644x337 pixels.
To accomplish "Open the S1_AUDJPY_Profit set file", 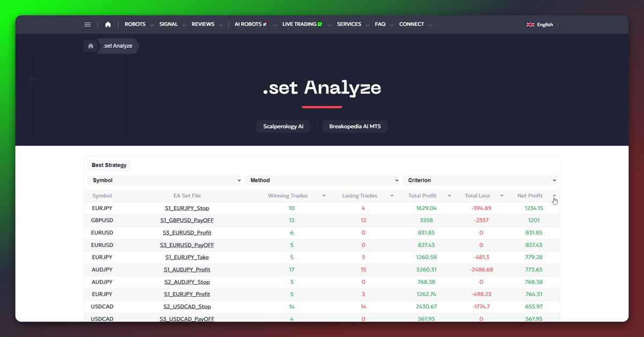I will pos(187,270).
